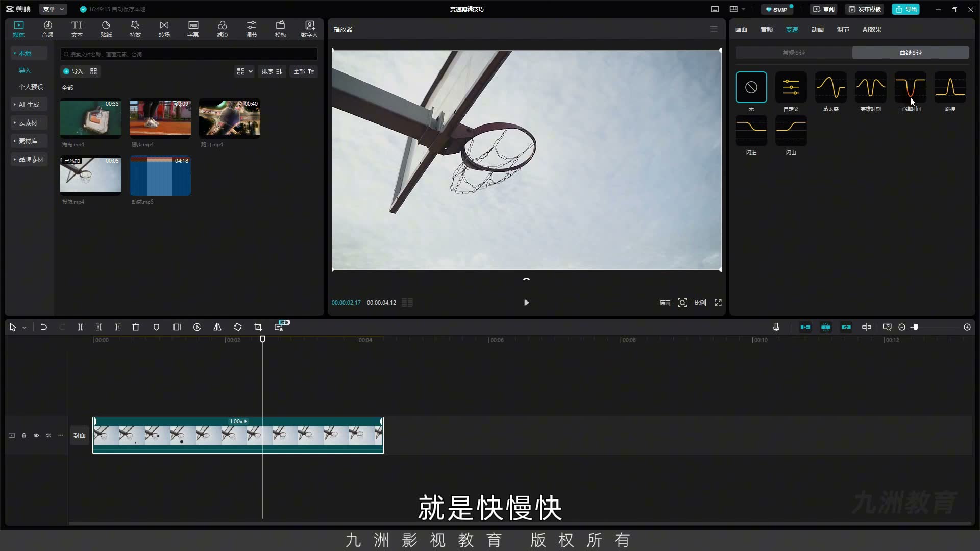Switch to the AI效果 tab
980x551 pixels.
(872, 29)
